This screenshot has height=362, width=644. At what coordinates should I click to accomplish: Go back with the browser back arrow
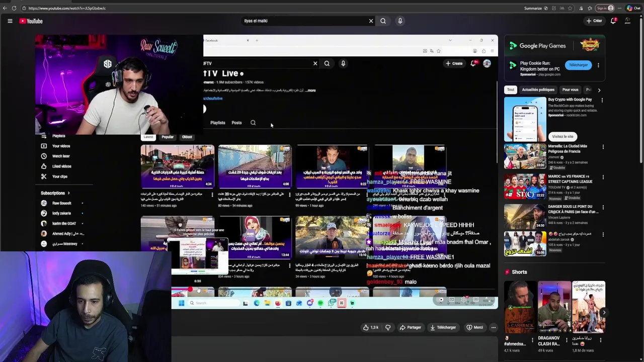(5, 8)
